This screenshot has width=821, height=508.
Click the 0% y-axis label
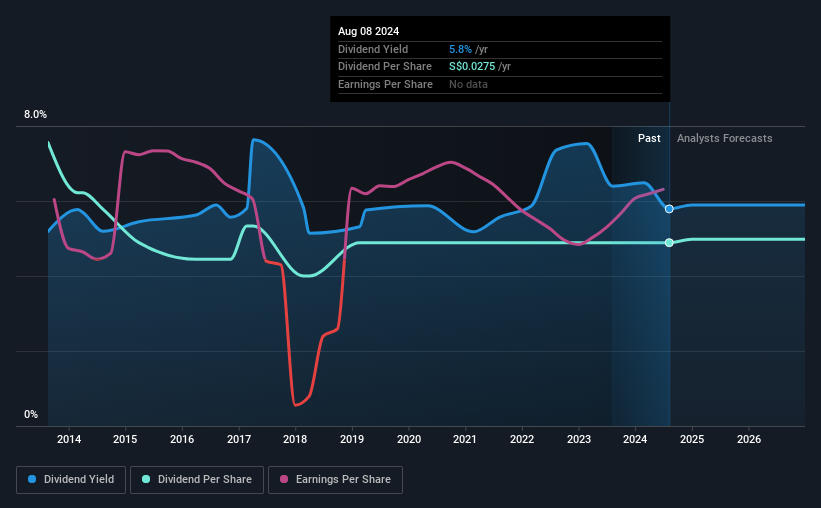[x=31, y=414]
